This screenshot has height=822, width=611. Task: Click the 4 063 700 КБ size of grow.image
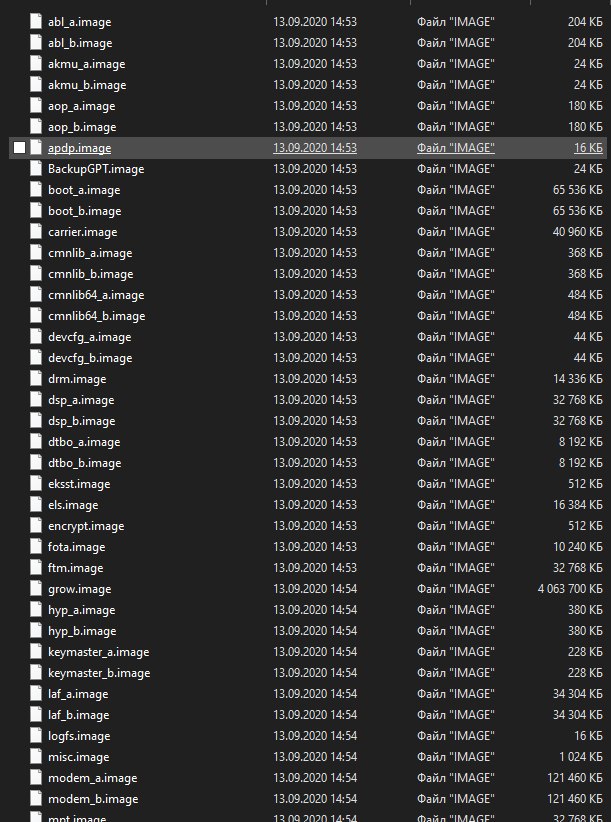[x=570, y=588]
